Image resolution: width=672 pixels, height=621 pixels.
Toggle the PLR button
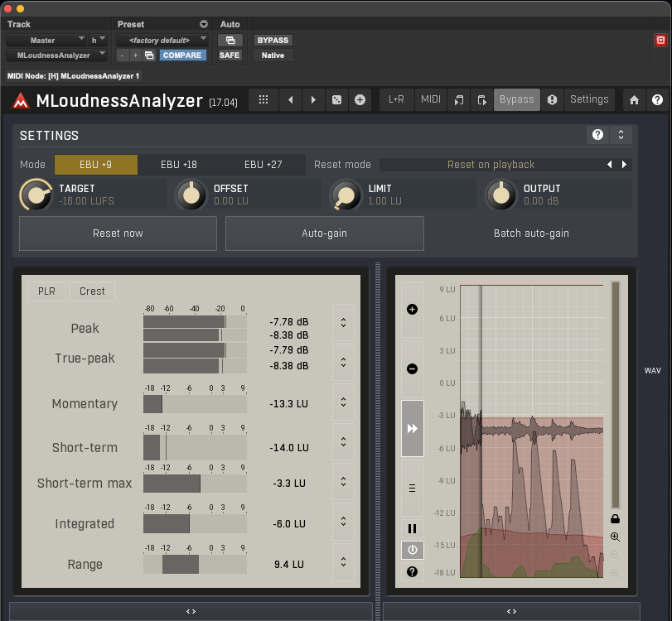[46, 291]
